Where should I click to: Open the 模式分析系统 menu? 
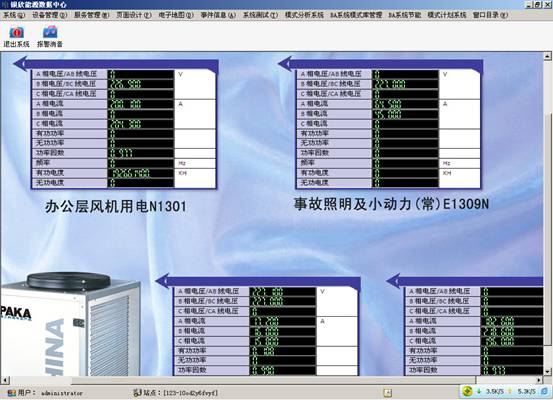(304, 15)
